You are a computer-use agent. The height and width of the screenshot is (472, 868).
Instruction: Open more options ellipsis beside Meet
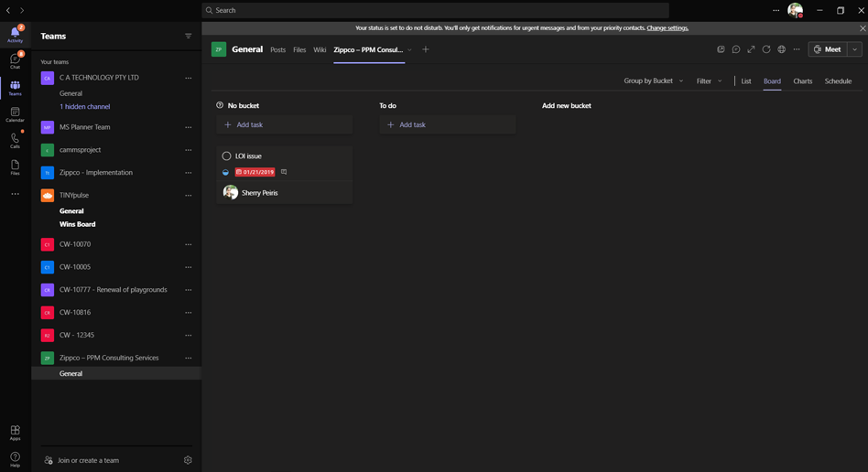click(797, 49)
